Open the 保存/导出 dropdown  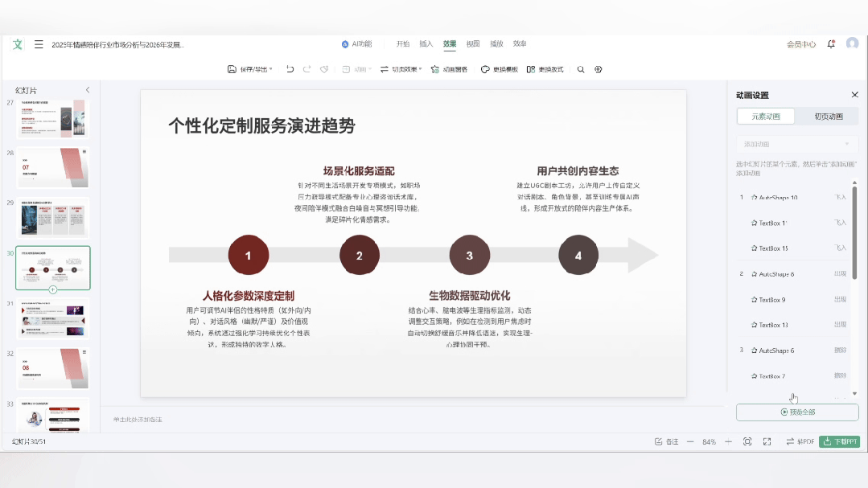point(253,70)
